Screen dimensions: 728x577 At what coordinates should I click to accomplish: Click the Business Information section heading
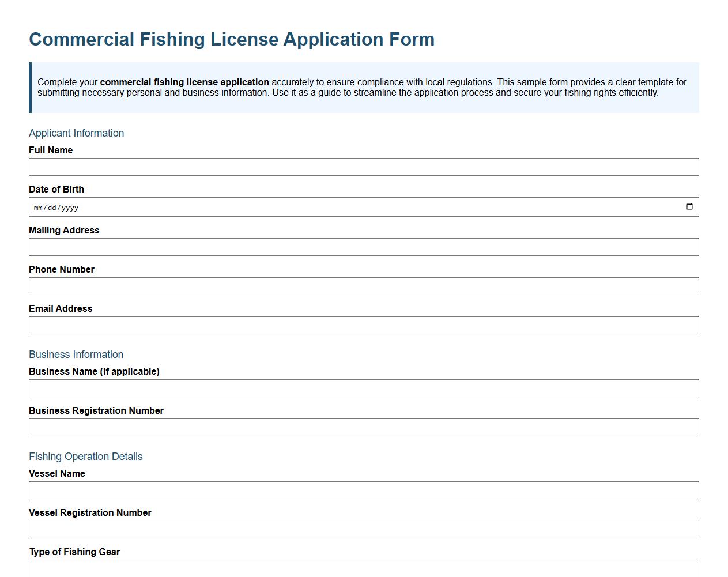click(x=76, y=355)
